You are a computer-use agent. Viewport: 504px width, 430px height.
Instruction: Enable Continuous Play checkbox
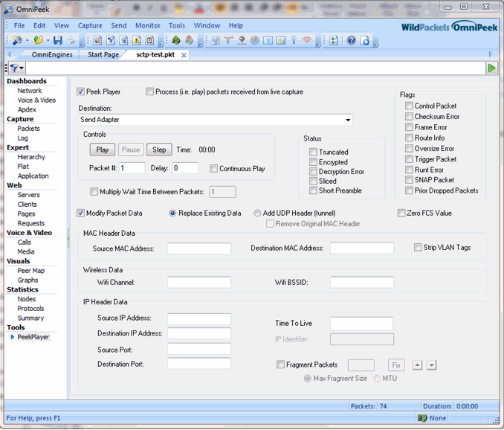[x=213, y=169]
